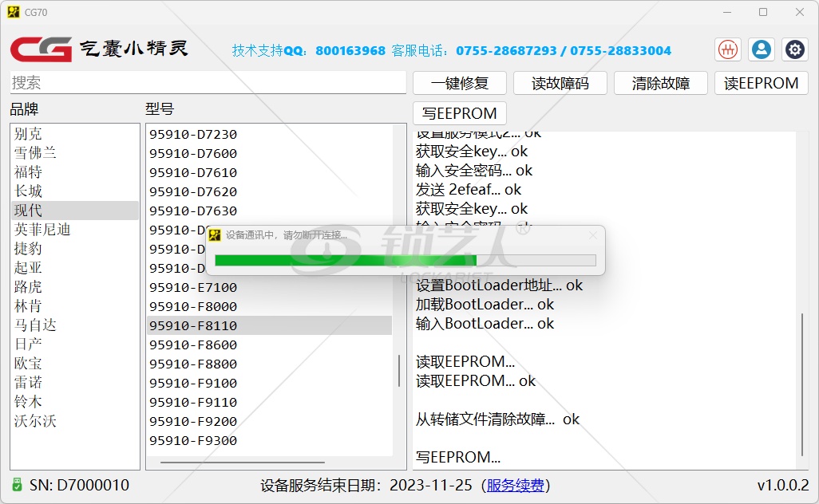The width and height of the screenshot is (819, 504).
Task: Click log line 设置BootLoader地址... ok
Action: 499,285
